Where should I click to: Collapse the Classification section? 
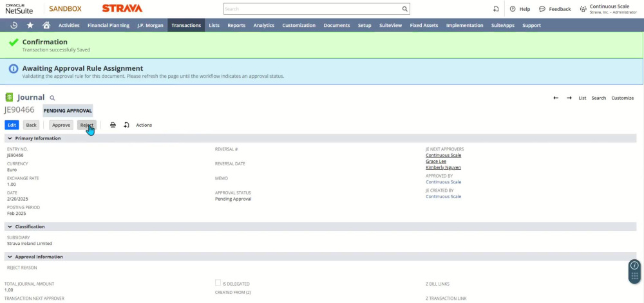(10, 226)
